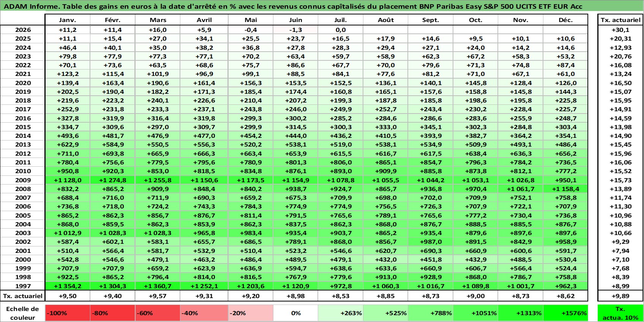Click the -100% red color scale swatch
This screenshot has height=322, width=644.
pos(68,313)
